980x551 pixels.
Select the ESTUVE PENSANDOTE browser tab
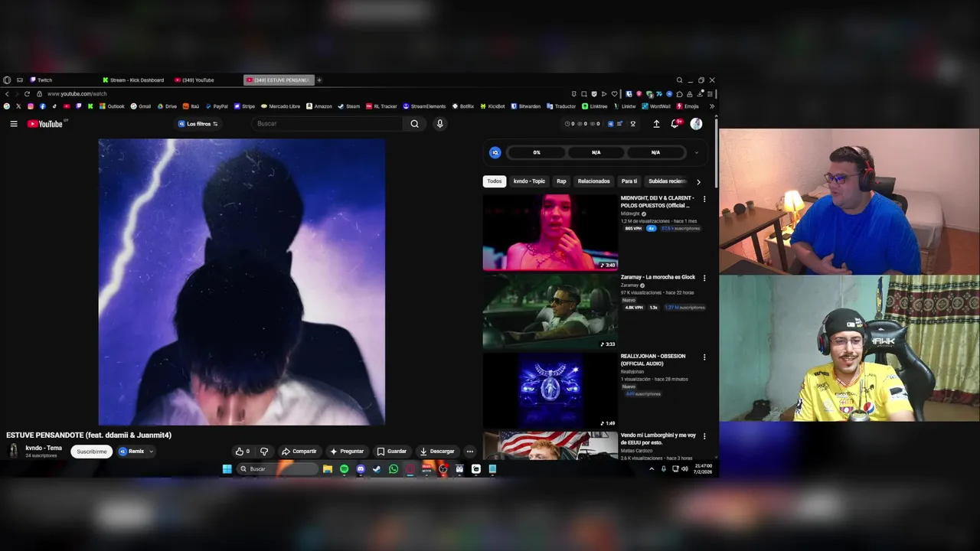tap(277, 80)
